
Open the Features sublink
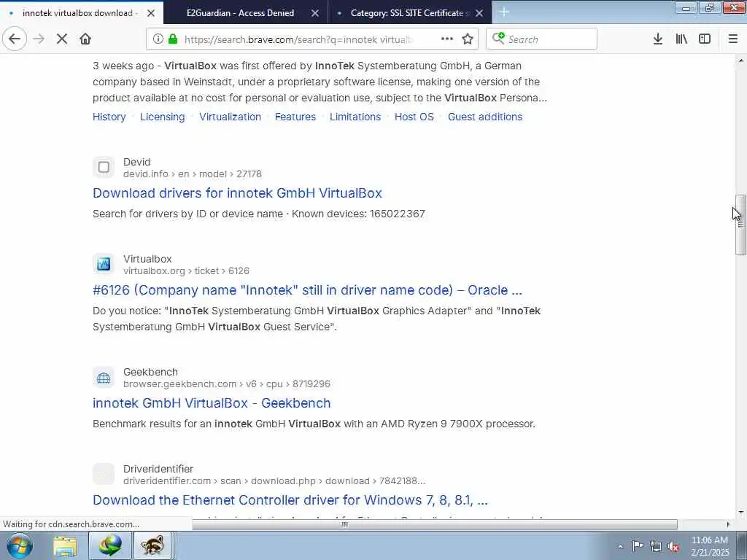tap(295, 117)
